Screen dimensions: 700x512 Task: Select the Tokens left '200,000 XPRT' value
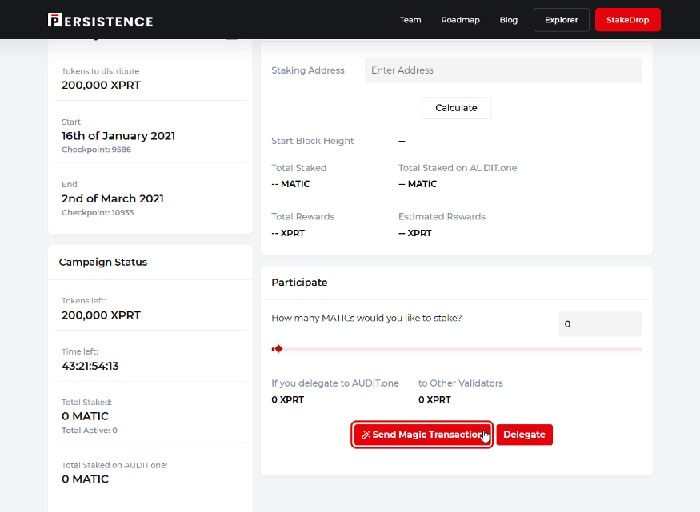(x=101, y=315)
